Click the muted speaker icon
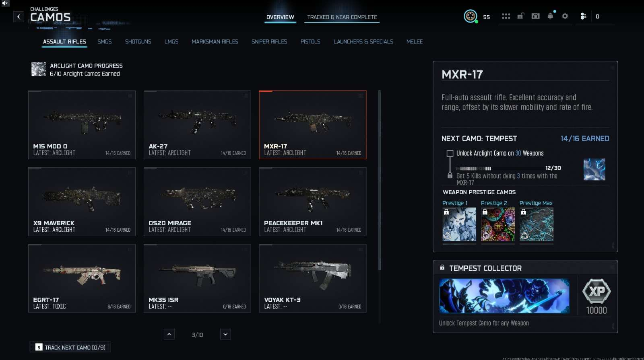Image resolution: width=644 pixels, height=360 pixels. (5, 3)
